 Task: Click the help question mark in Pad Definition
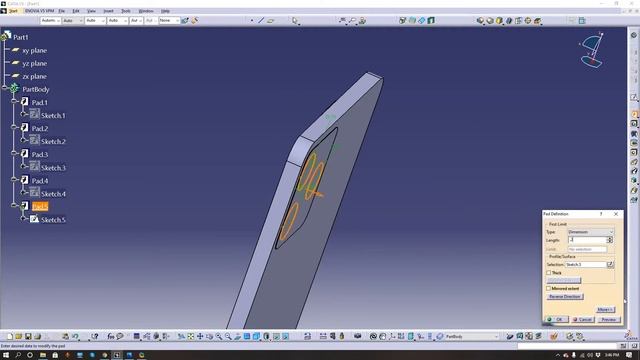601,214
